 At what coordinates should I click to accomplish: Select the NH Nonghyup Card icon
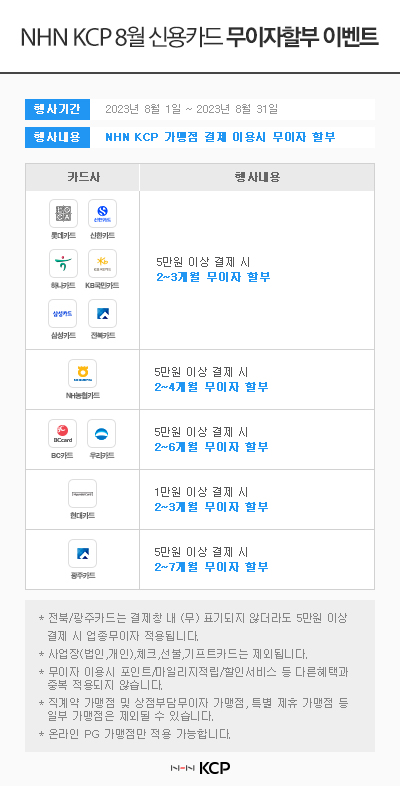(x=82, y=373)
